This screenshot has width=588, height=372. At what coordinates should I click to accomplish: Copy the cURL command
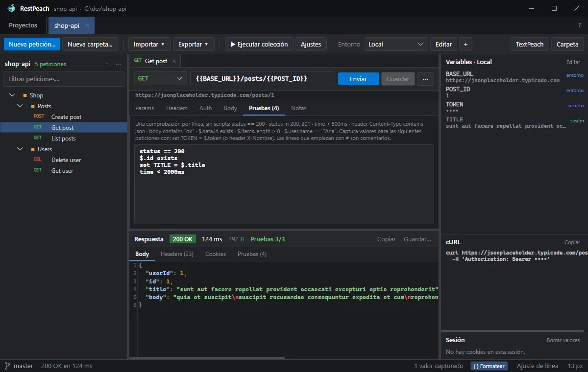572,242
